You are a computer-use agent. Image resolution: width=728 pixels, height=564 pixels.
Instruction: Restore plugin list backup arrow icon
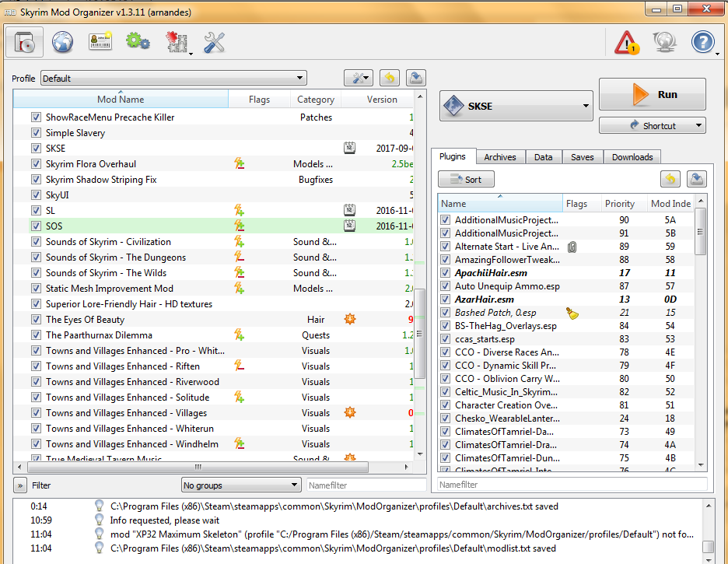click(x=670, y=179)
